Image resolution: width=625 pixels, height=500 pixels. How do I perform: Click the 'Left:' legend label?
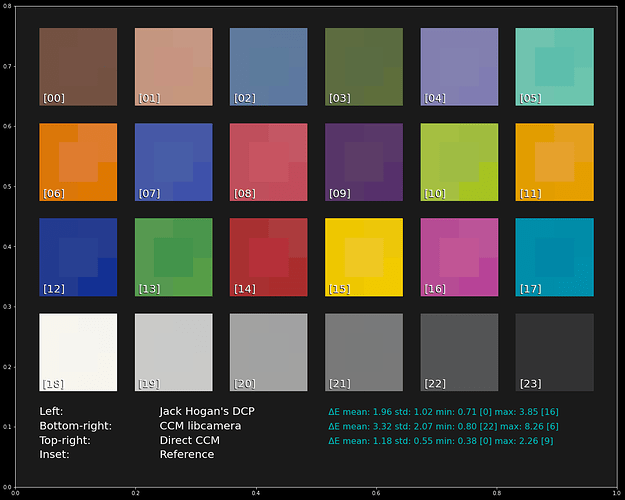point(51,411)
